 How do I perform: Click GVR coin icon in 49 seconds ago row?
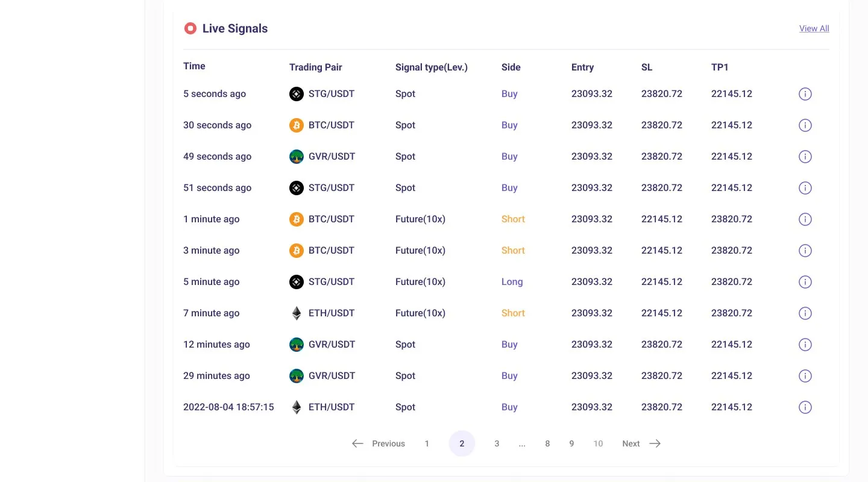click(296, 157)
